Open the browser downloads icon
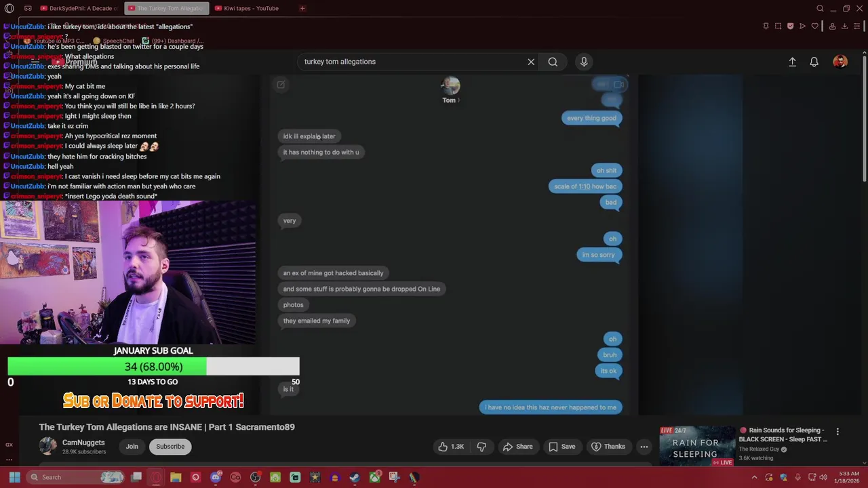This screenshot has height=488, width=868. pyautogui.click(x=844, y=26)
